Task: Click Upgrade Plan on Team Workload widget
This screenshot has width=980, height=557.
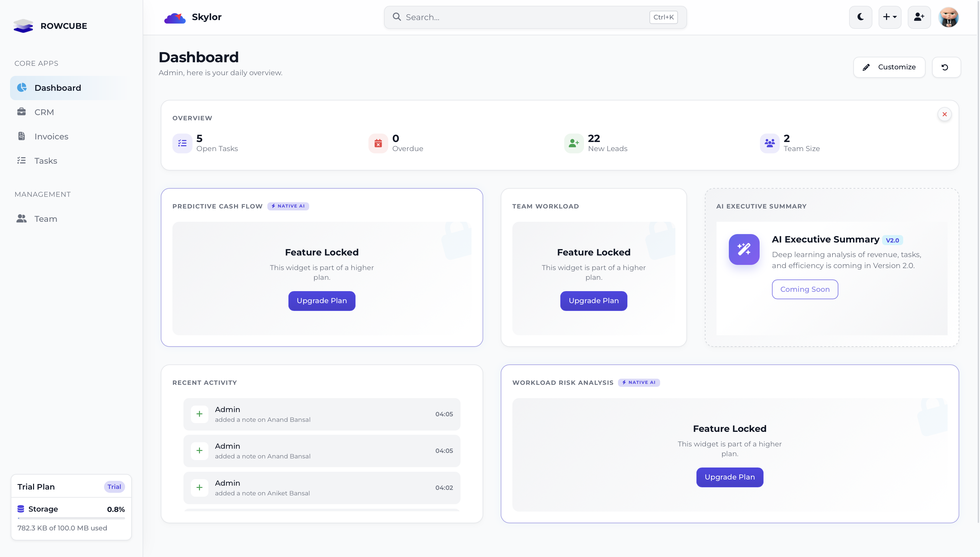Action: [593, 301]
